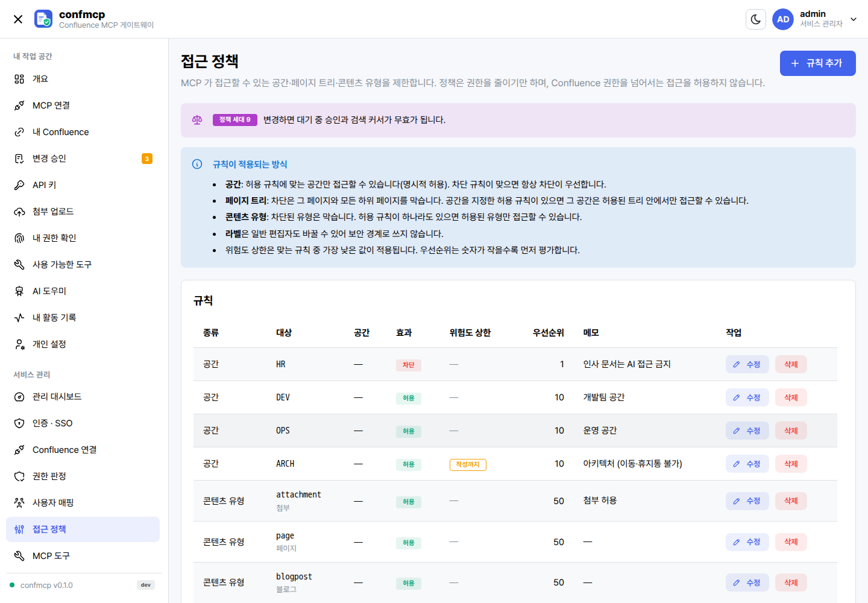Select the 접근 정책 sidebar item
Image resolution: width=868 pixels, height=603 pixels.
coord(83,529)
